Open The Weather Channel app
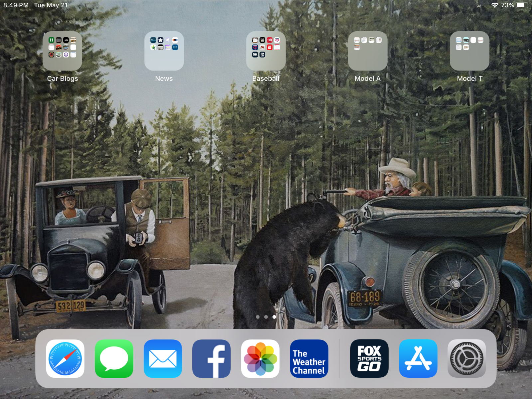Image resolution: width=532 pixels, height=399 pixels. coord(309,359)
